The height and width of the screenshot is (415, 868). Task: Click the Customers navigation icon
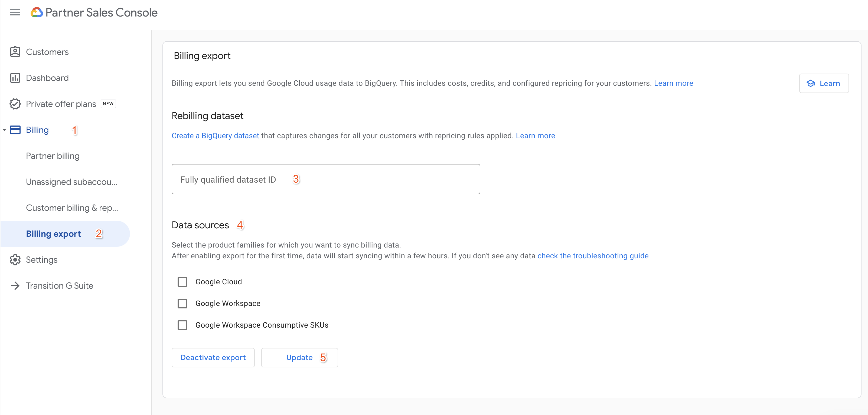[x=15, y=51]
